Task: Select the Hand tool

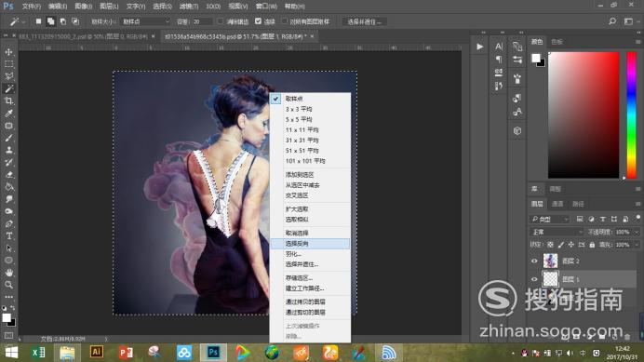Action: [8, 273]
